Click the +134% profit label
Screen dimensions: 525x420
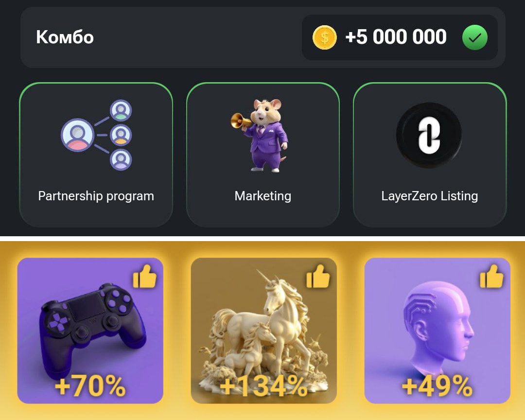[x=263, y=386]
